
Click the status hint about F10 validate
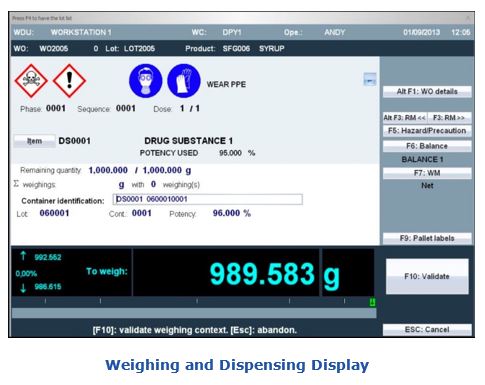point(195,330)
